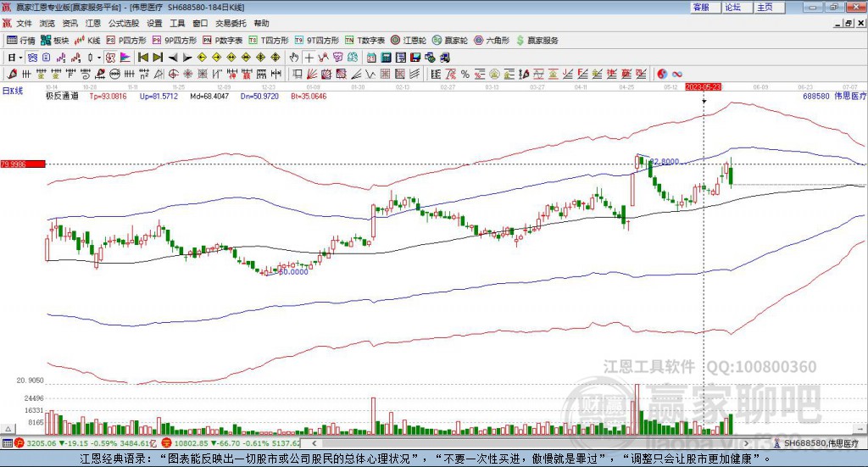This screenshot has height=467, width=868.
Task: Click the save floppy disk icon
Action: point(415,58)
